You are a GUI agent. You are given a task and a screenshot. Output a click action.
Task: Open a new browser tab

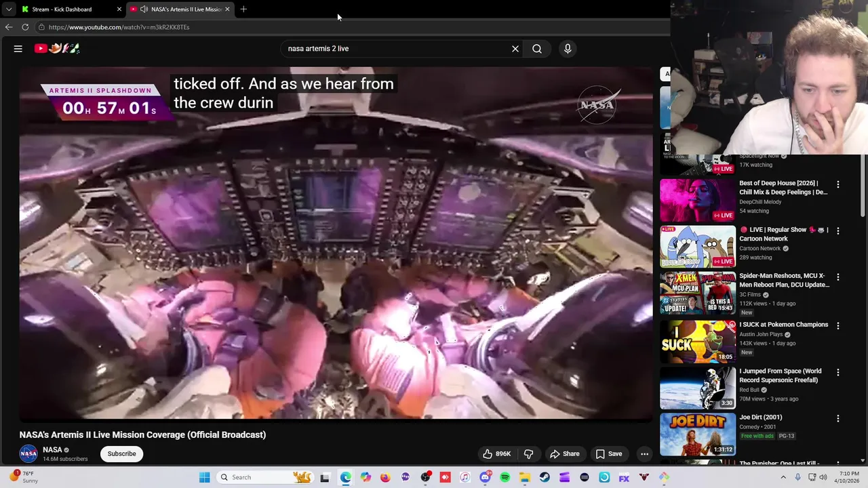[243, 9]
